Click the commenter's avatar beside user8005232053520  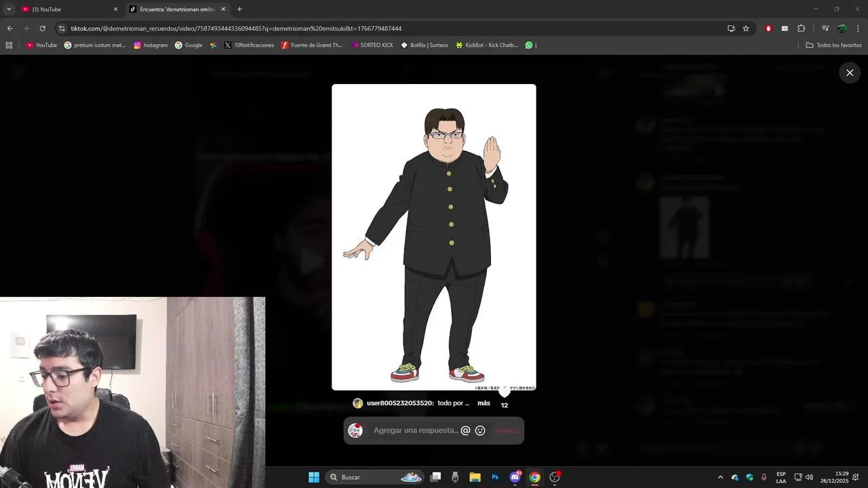coord(357,403)
